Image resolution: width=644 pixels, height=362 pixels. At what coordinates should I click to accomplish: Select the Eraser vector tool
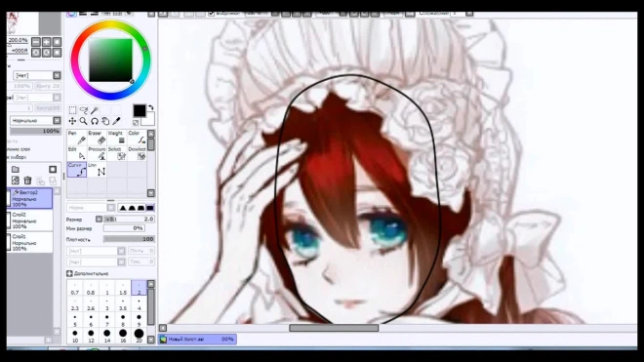(97, 138)
